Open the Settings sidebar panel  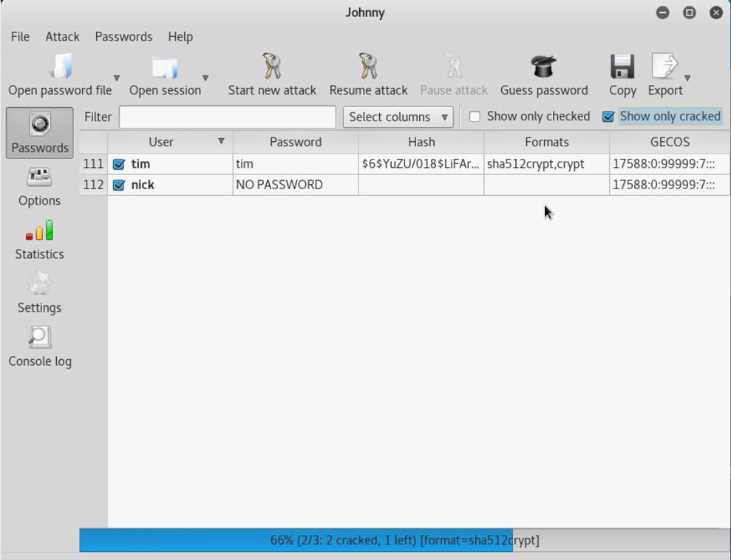pyautogui.click(x=40, y=294)
